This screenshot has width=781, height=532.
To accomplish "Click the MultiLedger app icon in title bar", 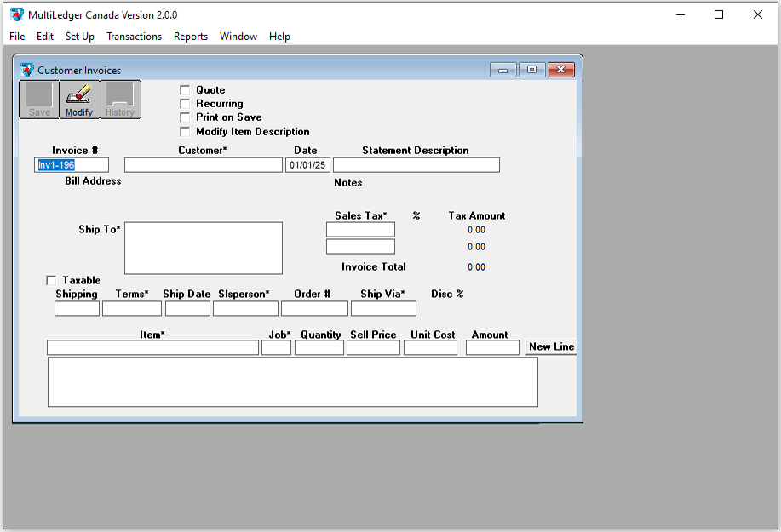I will pyautogui.click(x=16, y=14).
